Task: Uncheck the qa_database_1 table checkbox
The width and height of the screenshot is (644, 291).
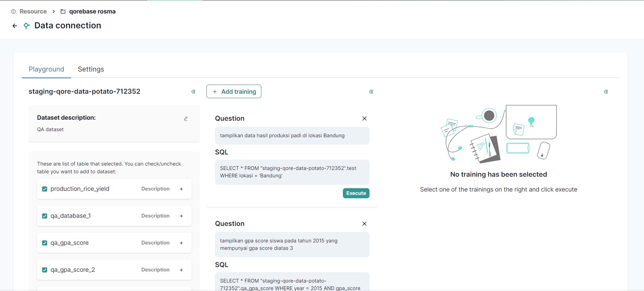Action: pyautogui.click(x=44, y=216)
